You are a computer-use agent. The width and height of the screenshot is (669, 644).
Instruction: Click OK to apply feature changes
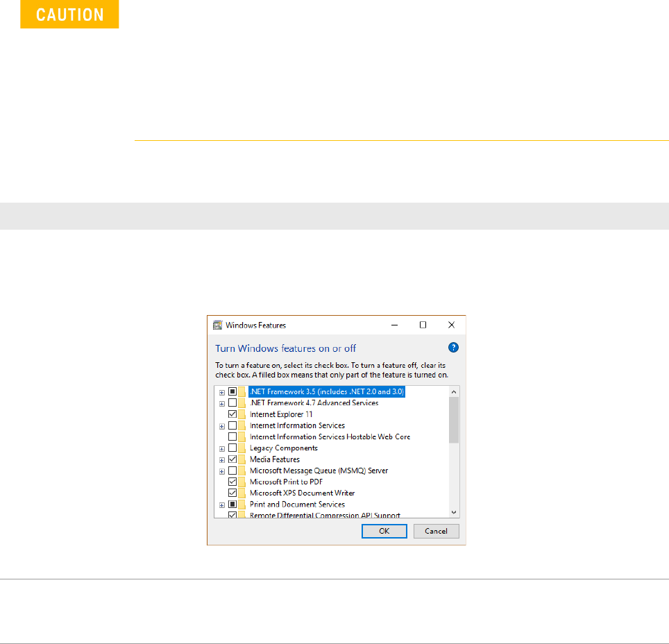384,531
